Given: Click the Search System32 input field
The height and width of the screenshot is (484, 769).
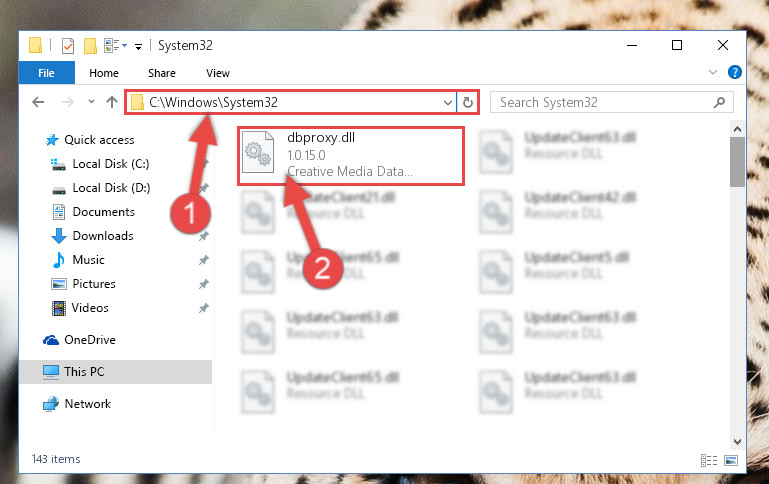Looking at the screenshot, I should tap(603, 102).
